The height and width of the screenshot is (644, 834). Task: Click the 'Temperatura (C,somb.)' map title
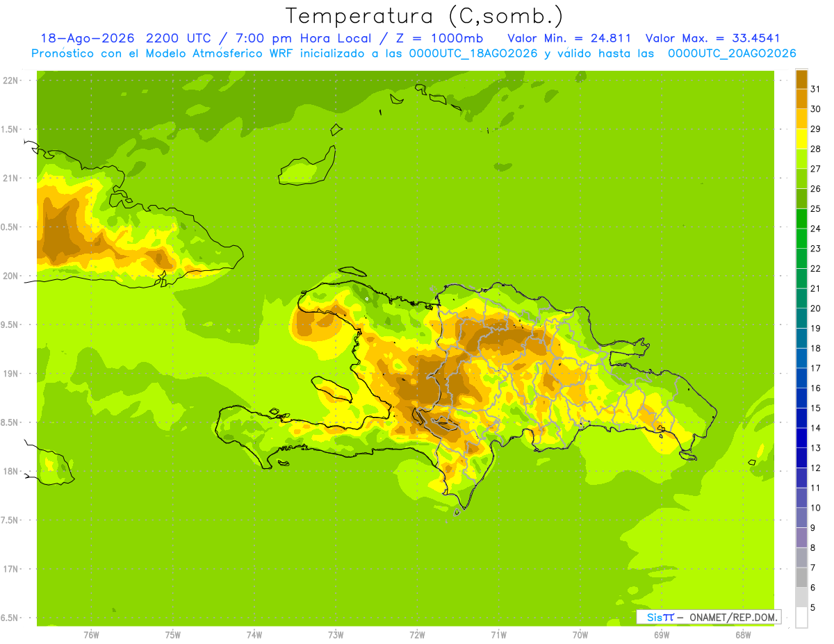click(423, 17)
